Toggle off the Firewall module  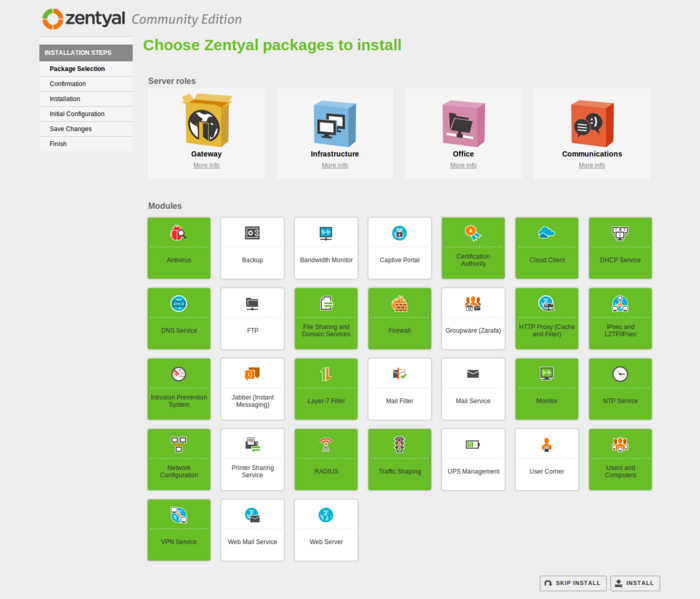[399, 318]
